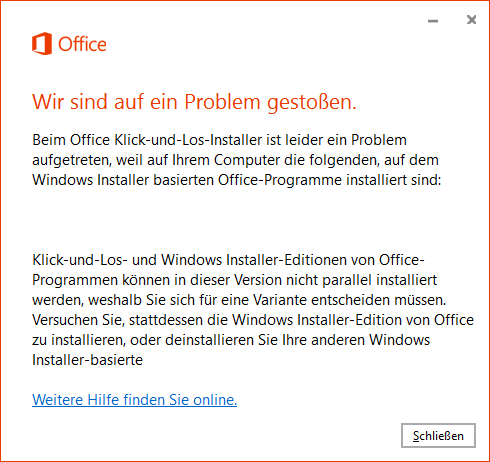Minimize the Office installer dialog
The height and width of the screenshot is (462, 490).
point(433,21)
